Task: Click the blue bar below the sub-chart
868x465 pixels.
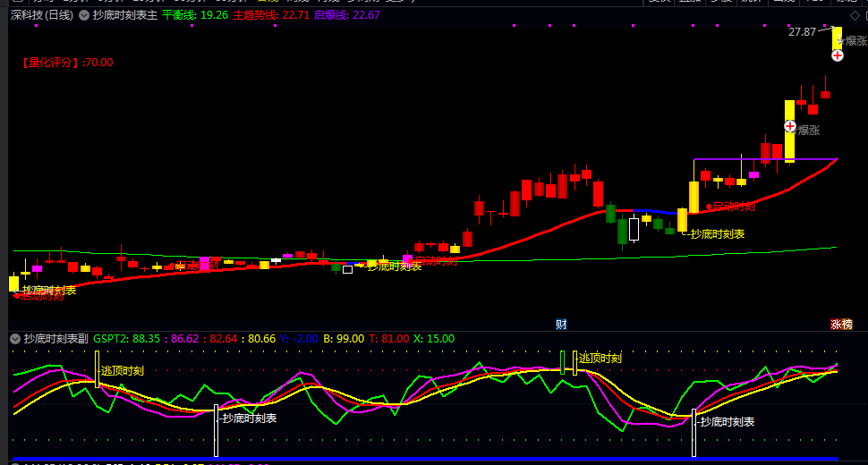Action: tap(425, 459)
